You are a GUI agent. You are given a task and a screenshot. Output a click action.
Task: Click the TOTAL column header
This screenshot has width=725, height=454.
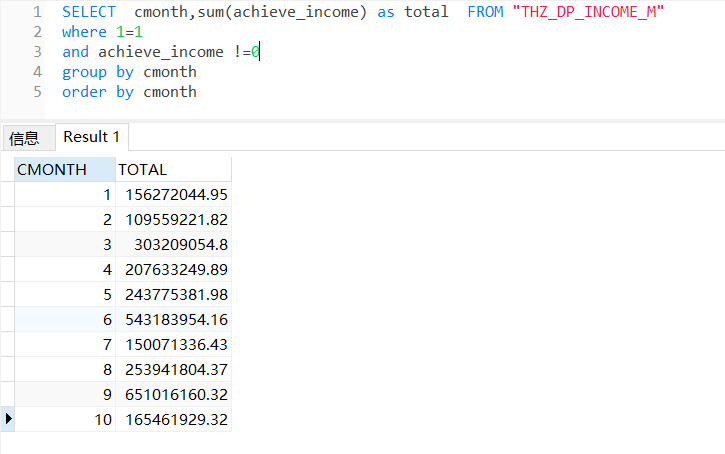pos(173,170)
